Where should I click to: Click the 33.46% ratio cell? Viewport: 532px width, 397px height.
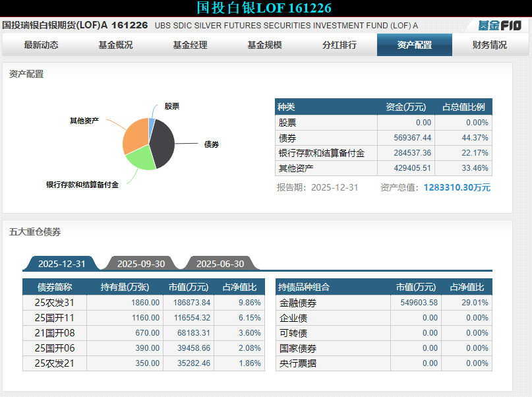(x=475, y=168)
